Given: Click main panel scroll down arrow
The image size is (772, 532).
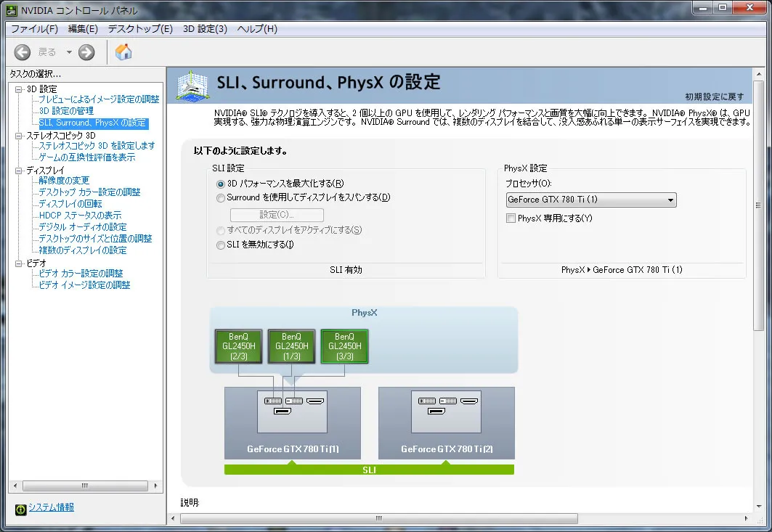Looking at the screenshot, I should 758,506.
